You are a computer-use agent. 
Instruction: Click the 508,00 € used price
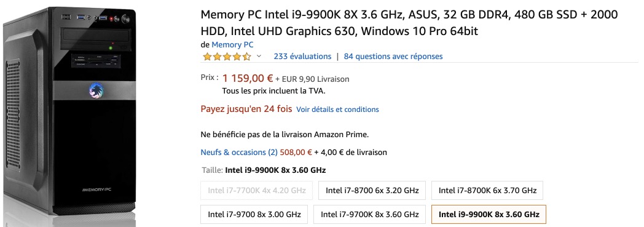tap(296, 152)
